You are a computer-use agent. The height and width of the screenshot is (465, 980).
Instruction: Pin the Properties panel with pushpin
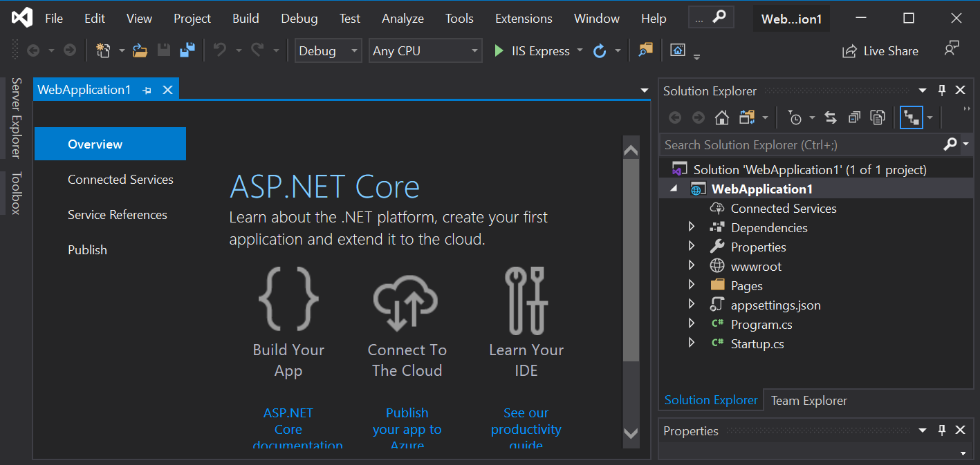coord(941,430)
